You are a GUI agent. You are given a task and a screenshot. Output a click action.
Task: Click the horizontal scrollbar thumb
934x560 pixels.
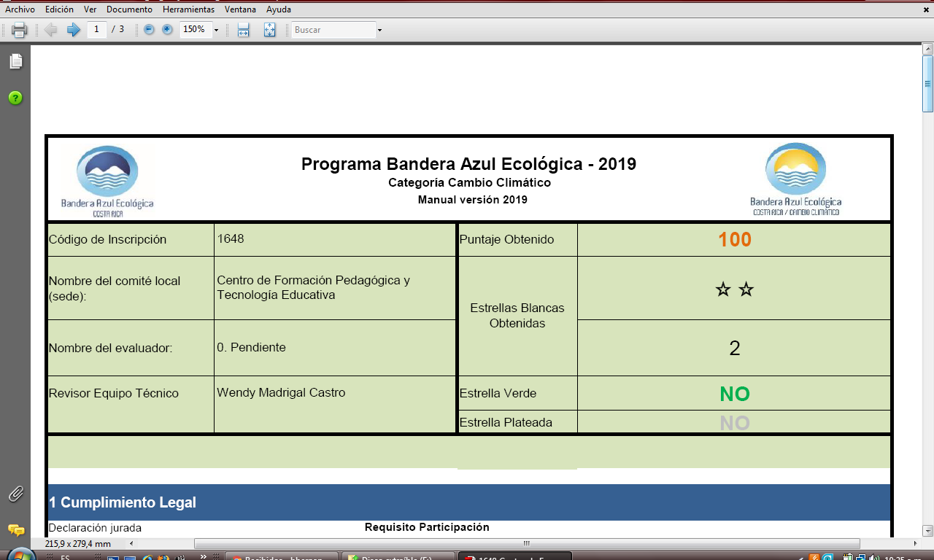(x=525, y=543)
